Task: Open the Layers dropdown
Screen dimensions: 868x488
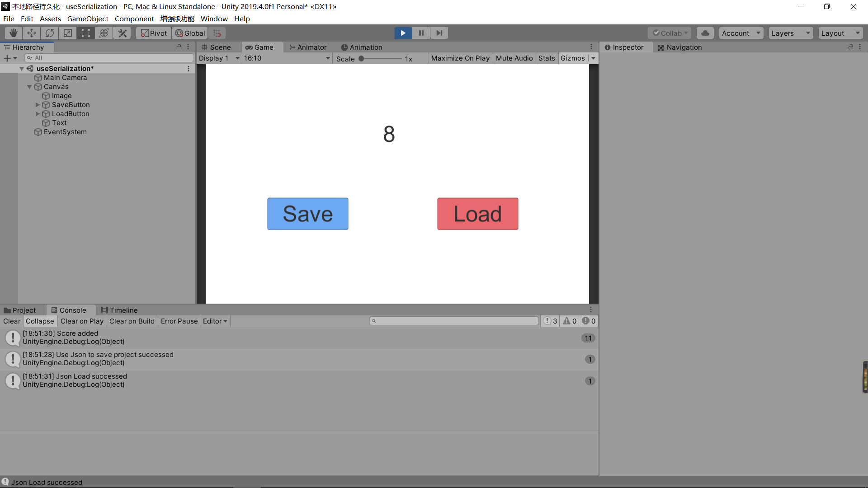Action: [790, 33]
